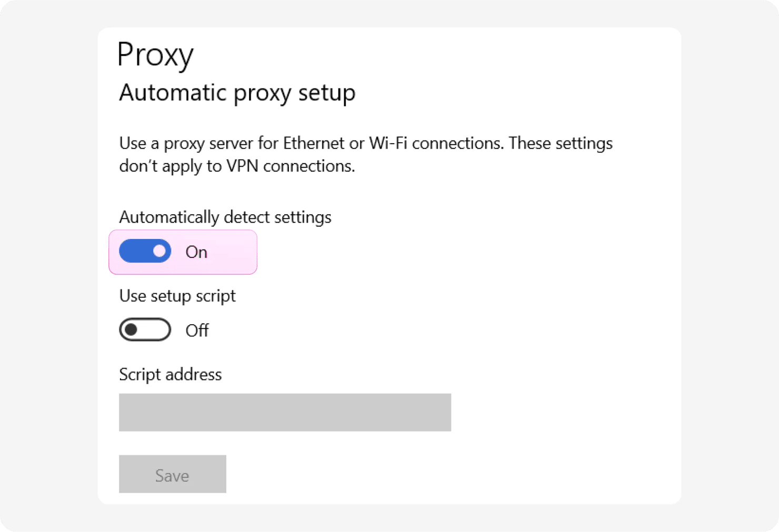Click the dark knob of the Off toggle
This screenshot has width=779, height=532.
pos(131,330)
